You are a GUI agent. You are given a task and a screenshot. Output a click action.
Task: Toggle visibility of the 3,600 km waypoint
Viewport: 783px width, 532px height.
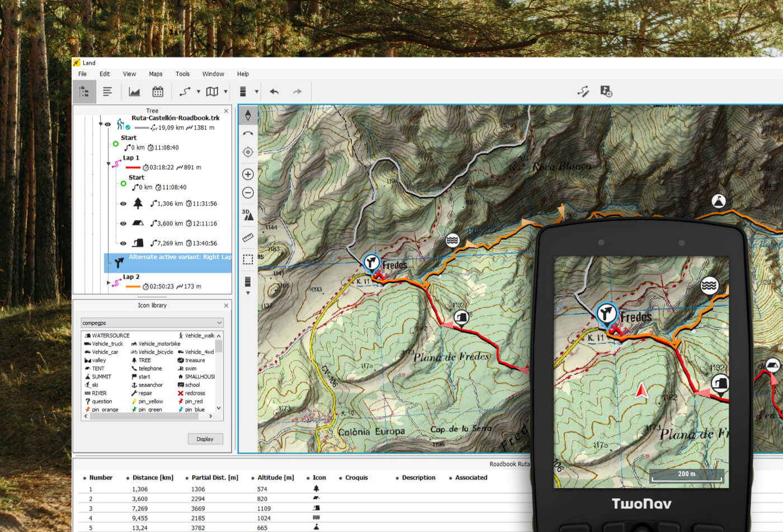pyautogui.click(x=124, y=224)
